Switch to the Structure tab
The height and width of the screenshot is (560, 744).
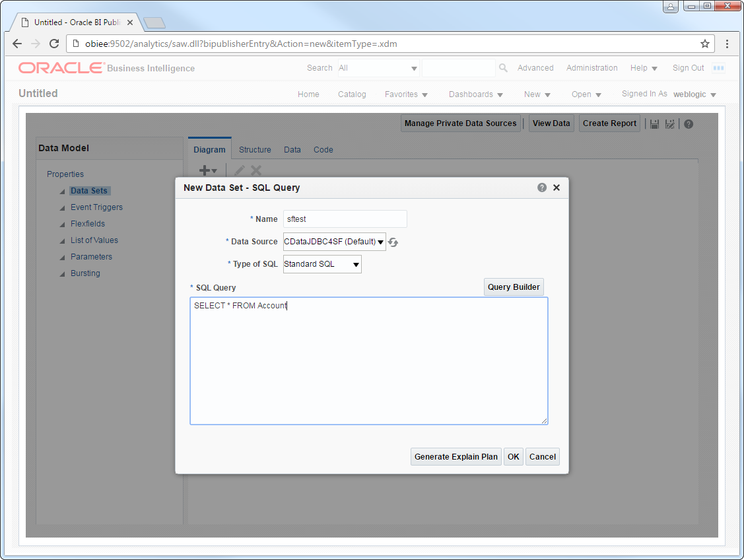click(255, 150)
